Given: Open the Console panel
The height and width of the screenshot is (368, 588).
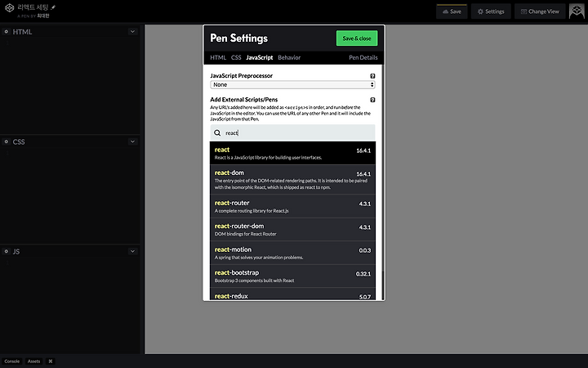Looking at the screenshot, I should 12,361.
